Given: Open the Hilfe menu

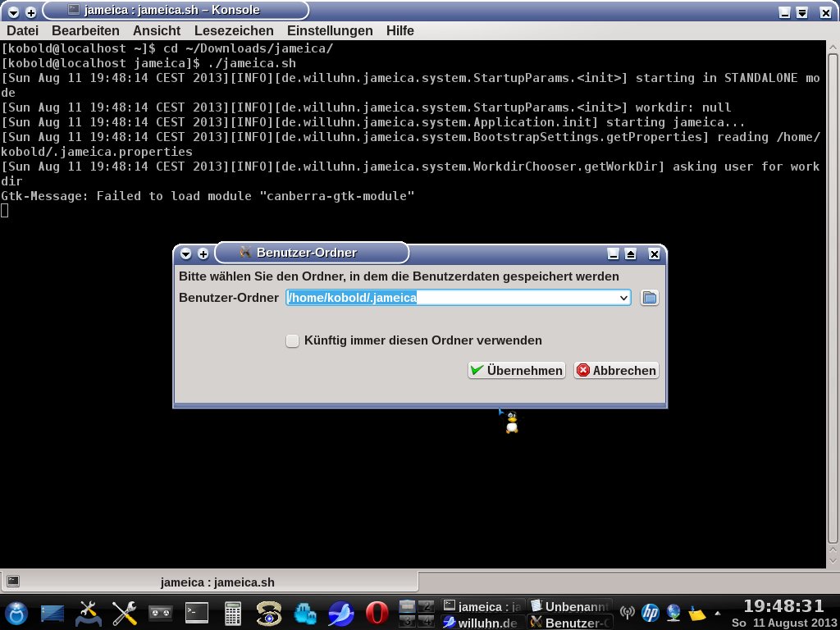Looking at the screenshot, I should 400,30.
